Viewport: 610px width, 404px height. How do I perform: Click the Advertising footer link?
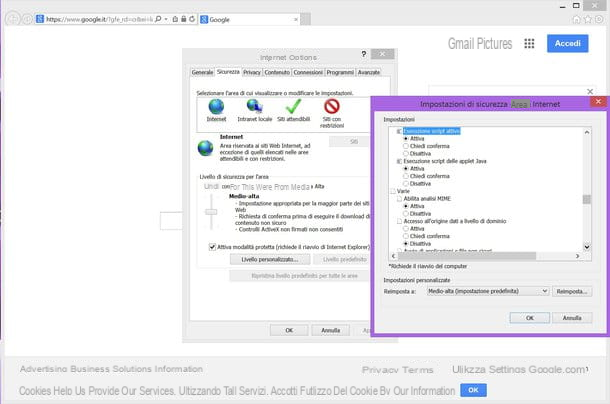pos(44,369)
